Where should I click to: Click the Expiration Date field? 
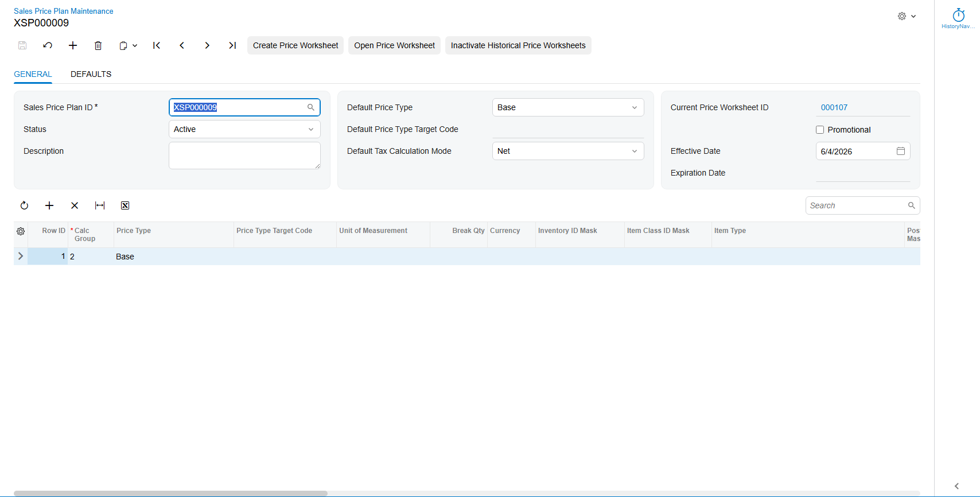click(863, 173)
